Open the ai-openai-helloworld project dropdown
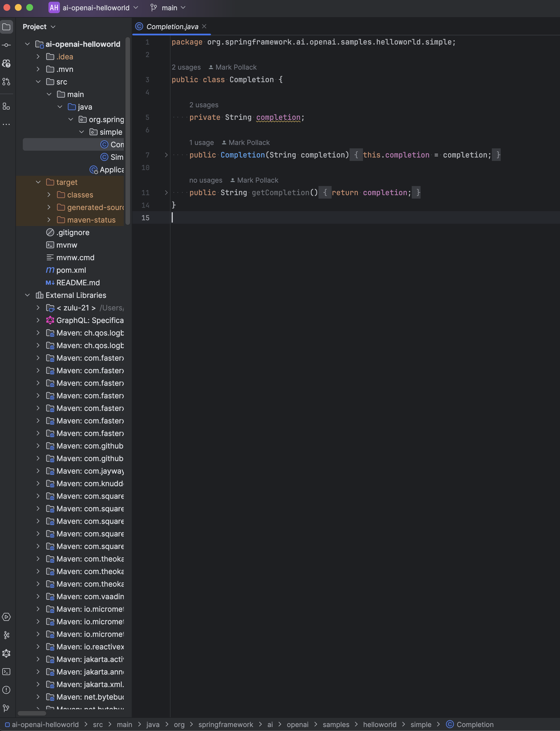 (96, 8)
